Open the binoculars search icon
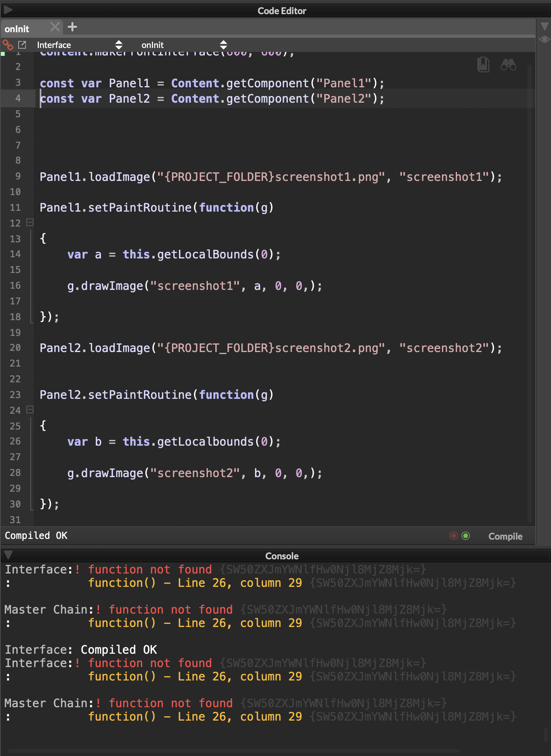 pyautogui.click(x=508, y=65)
